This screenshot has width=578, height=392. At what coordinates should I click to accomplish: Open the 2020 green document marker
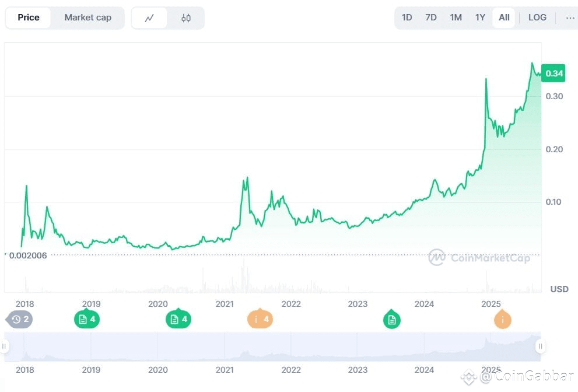(179, 319)
